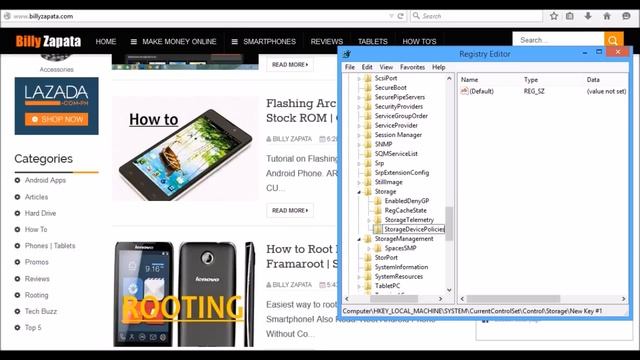Screen dimensions: 640x360
Task: Click the values pane horizontal scrollbar thumb
Action: tap(513, 299)
